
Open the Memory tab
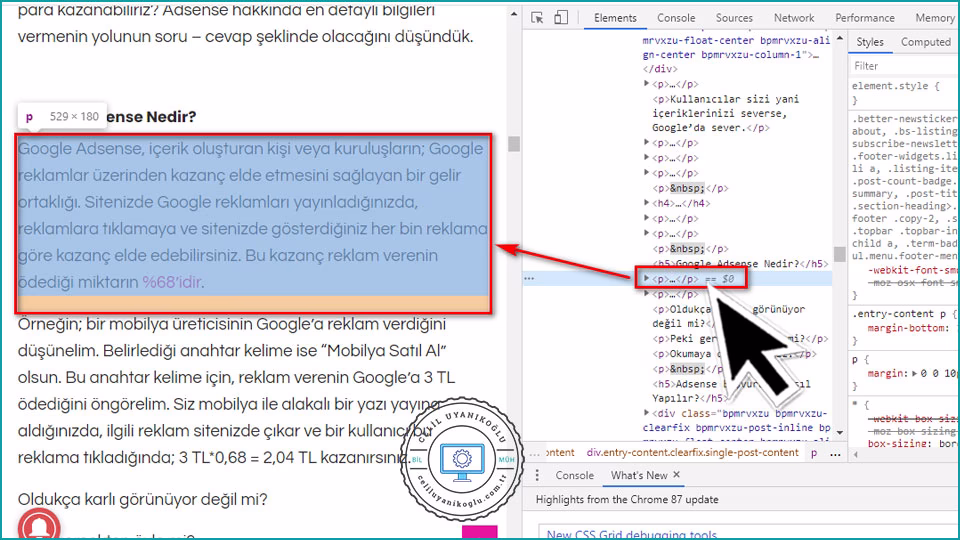pos(934,18)
